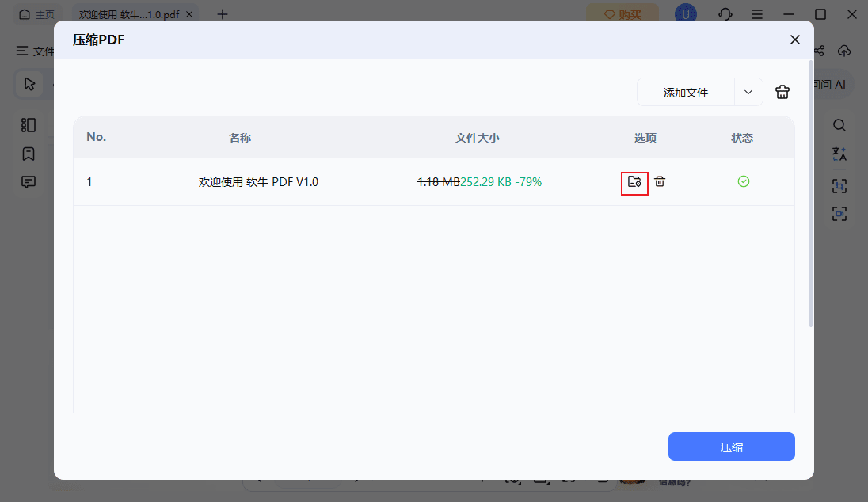Select the cursor selection tool

point(29,84)
